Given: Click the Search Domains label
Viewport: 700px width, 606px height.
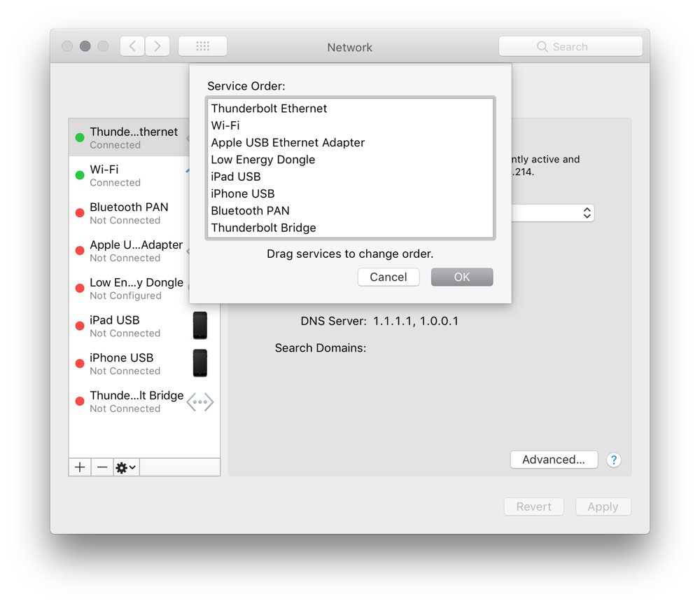Looking at the screenshot, I should click(x=321, y=347).
